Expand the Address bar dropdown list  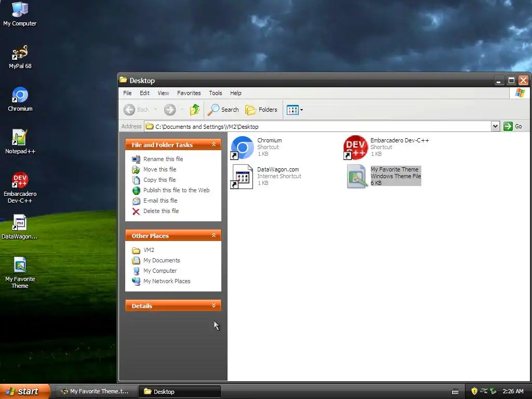pyautogui.click(x=495, y=127)
